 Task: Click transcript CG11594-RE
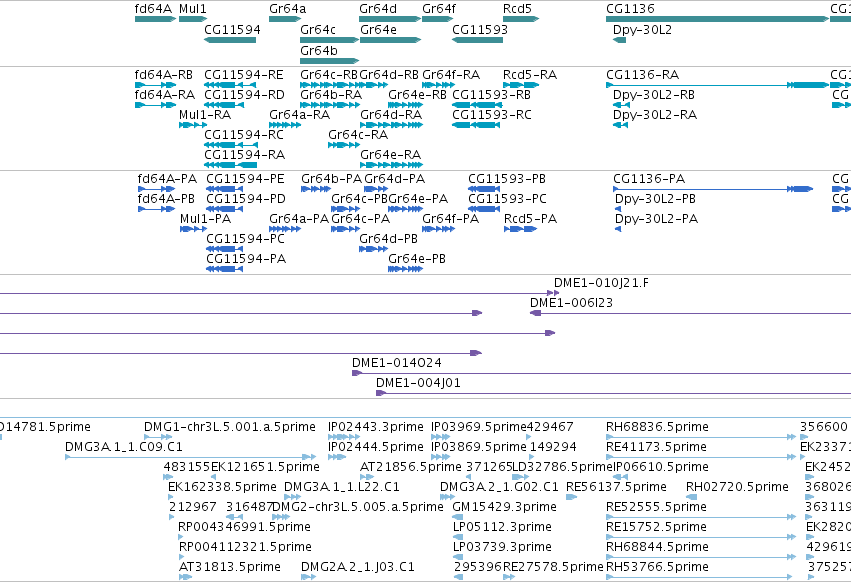(x=230, y=85)
